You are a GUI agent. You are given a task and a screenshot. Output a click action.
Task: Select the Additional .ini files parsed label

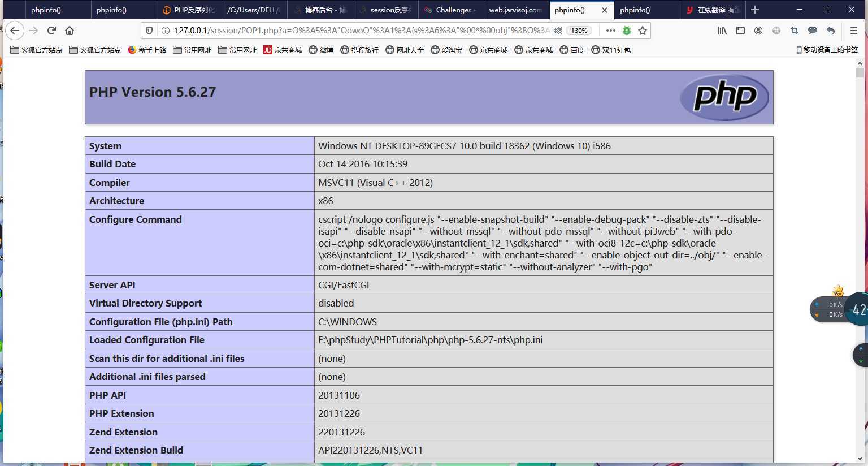click(147, 377)
